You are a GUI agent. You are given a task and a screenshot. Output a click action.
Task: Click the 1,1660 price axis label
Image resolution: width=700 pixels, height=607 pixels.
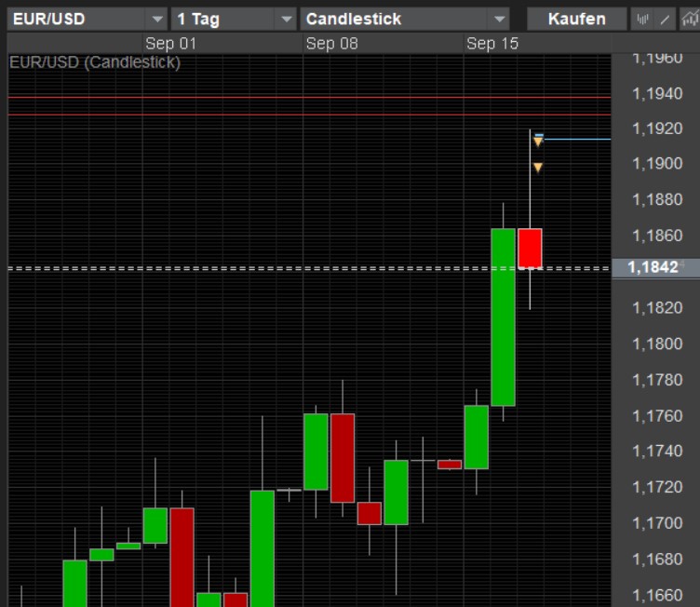click(x=657, y=596)
